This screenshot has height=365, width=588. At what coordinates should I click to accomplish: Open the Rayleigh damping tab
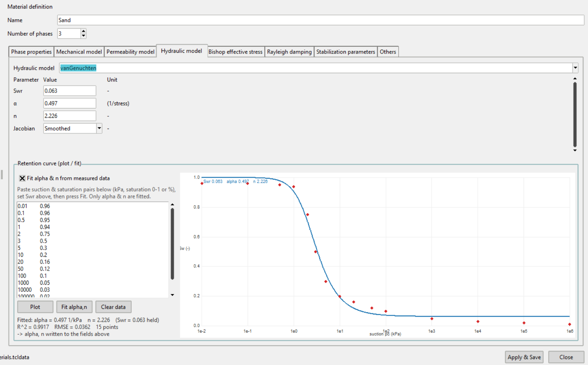289,52
